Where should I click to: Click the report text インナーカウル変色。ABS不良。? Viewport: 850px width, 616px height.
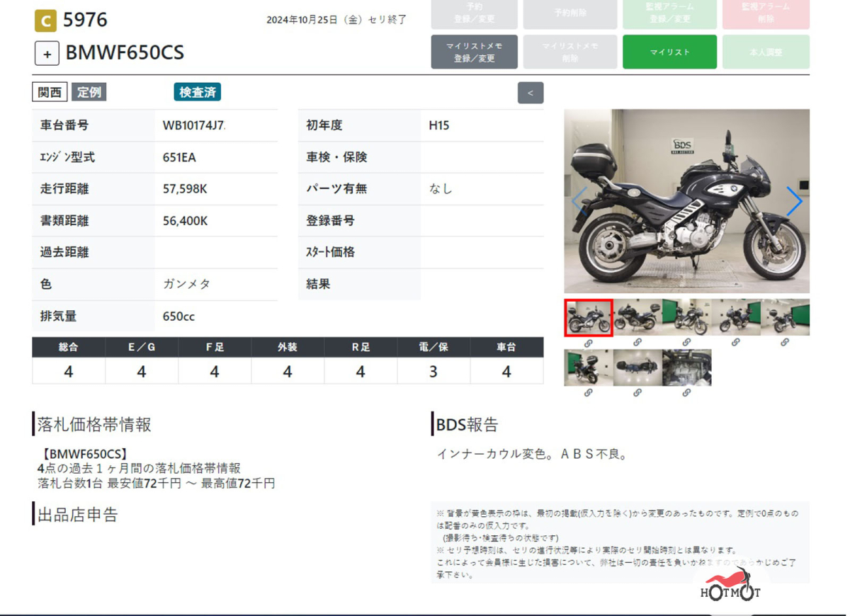533,455
